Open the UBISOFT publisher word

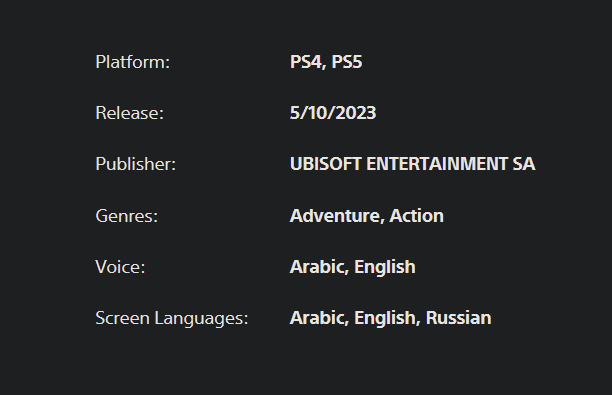pos(326,164)
